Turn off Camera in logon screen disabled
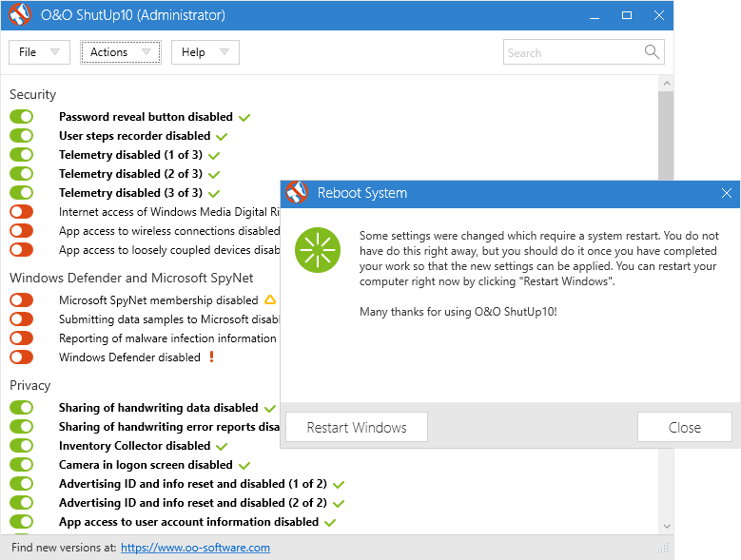This screenshot has height=560, width=741. pos(21,465)
